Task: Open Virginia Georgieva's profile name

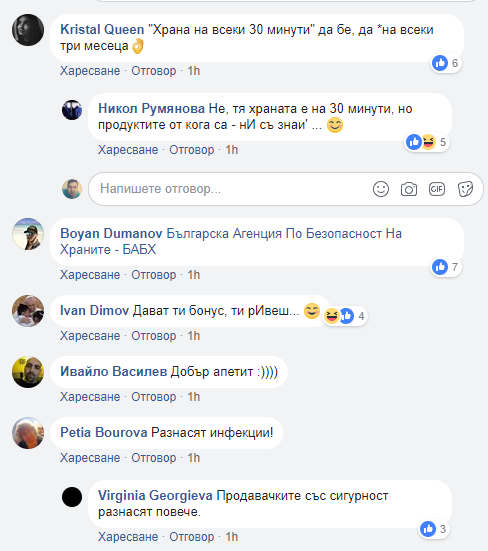Action: (155, 496)
